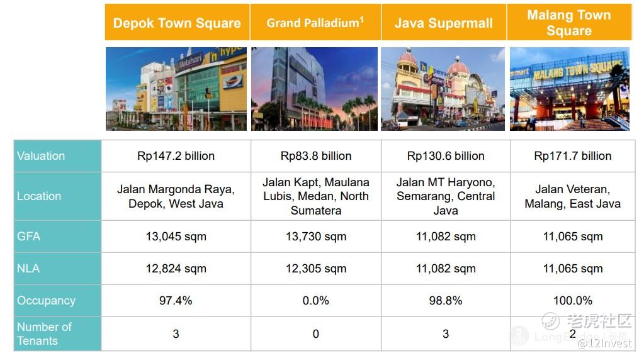Click the Grand Palladium header

point(315,22)
